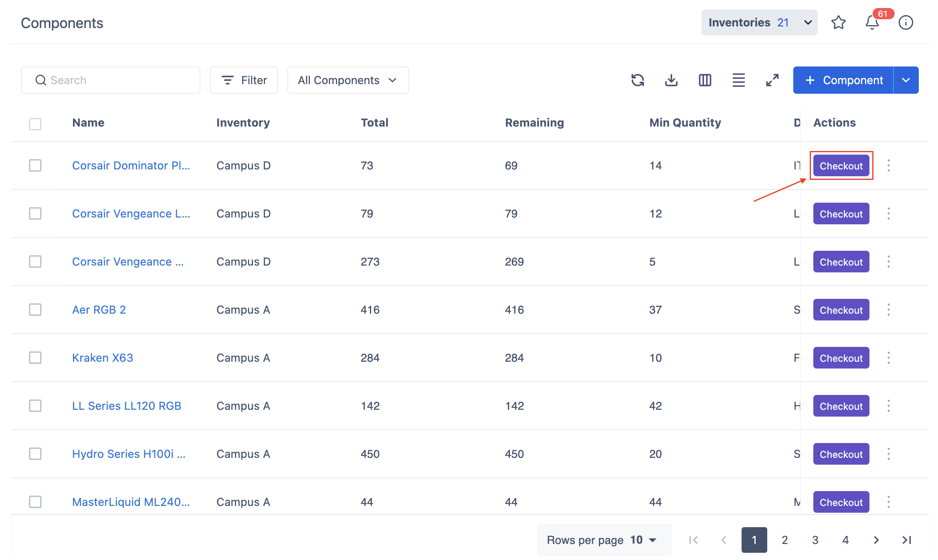Export components using the download icon

[671, 80]
